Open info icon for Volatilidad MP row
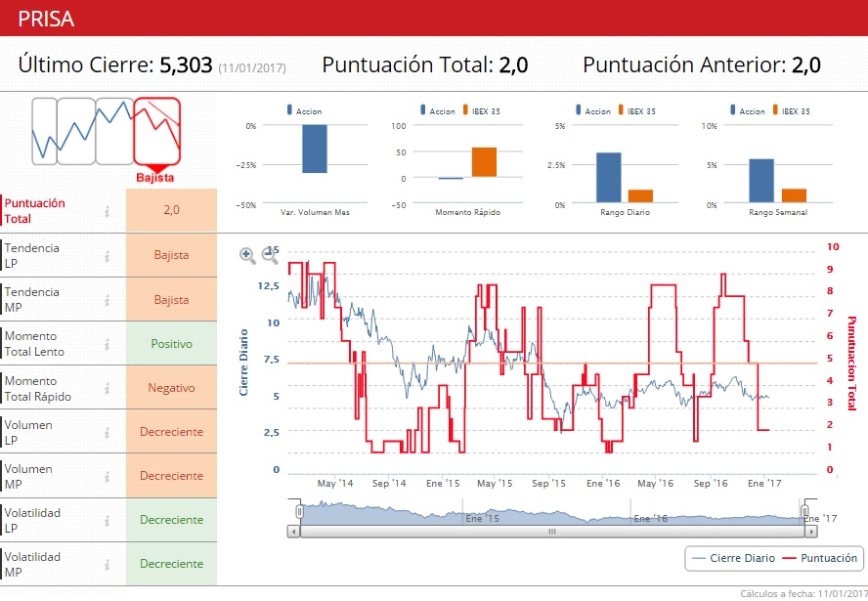The height and width of the screenshot is (601, 868). [107, 565]
